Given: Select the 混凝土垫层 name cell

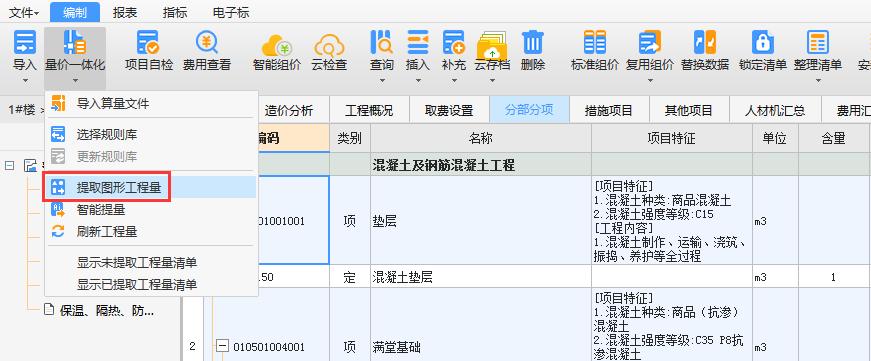Looking at the screenshot, I should coord(481,277).
